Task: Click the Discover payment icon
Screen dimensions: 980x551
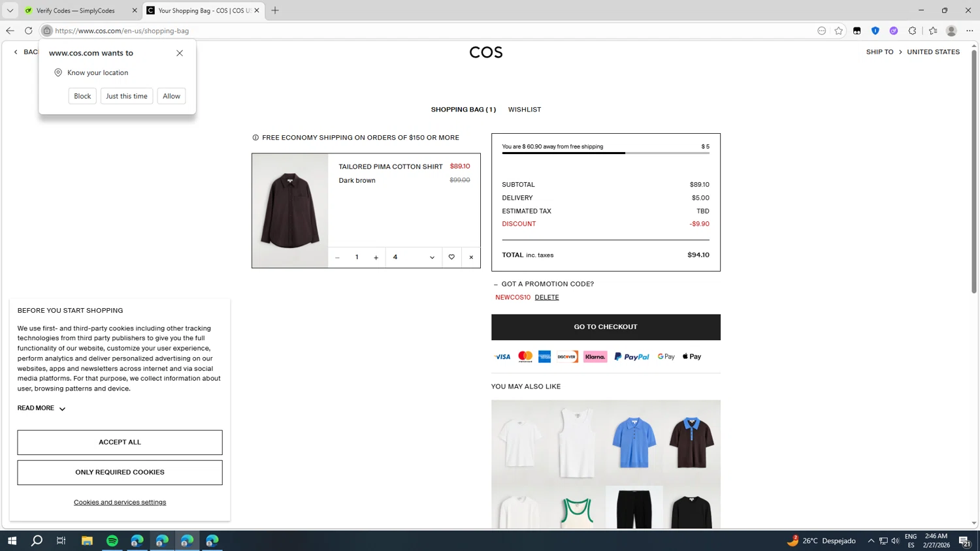Action: [x=567, y=357]
